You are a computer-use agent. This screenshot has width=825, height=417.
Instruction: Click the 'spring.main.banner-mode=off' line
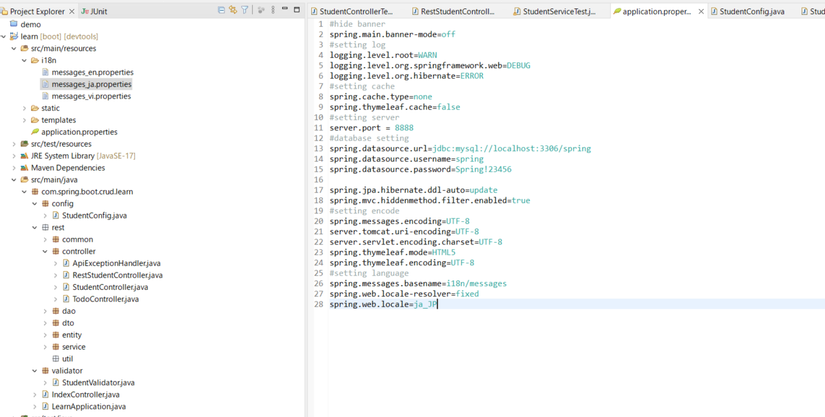393,34
